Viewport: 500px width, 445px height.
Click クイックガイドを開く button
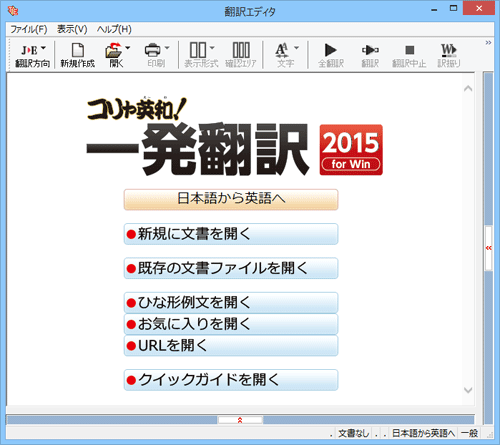coord(231,380)
